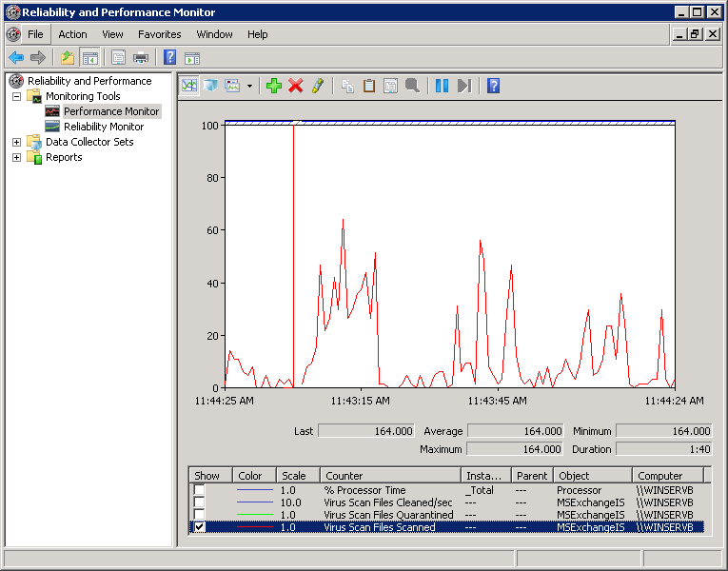Viewport: 728px width, 571px height.
Task: Click the Maximum value field
Action: pos(515,449)
